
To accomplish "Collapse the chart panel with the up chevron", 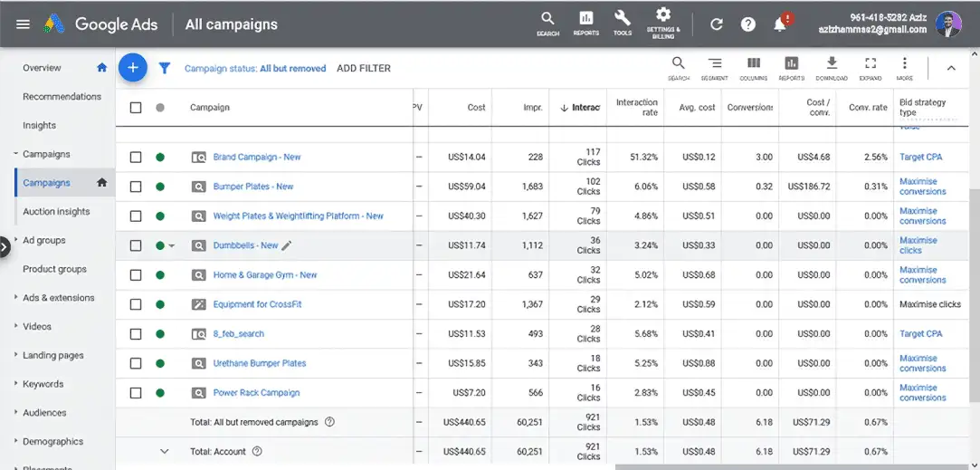I will [951, 68].
